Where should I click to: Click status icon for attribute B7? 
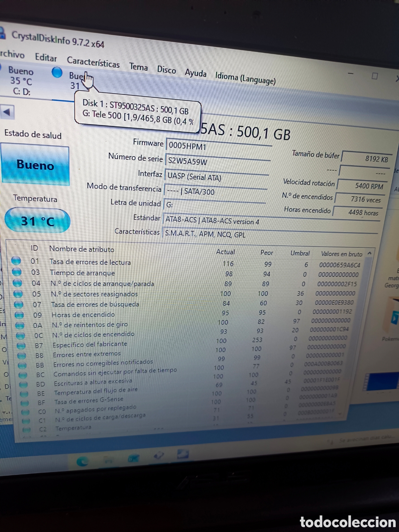click(21, 346)
